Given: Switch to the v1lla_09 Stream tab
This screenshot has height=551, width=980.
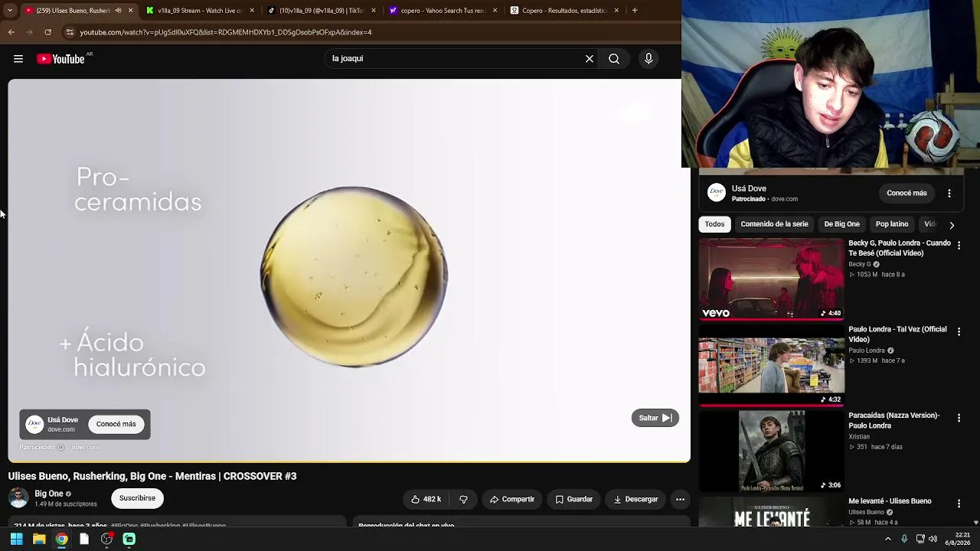Looking at the screenshot, I should tap(201, 11).
